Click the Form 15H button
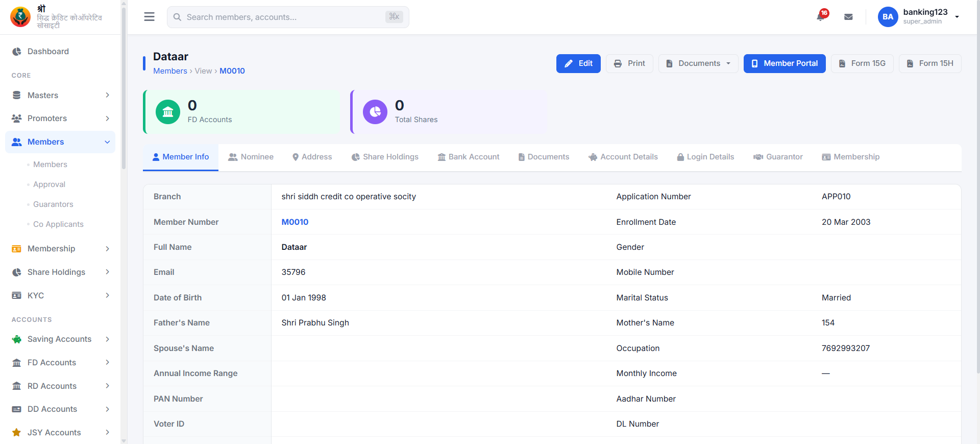 tap(930, 63)
